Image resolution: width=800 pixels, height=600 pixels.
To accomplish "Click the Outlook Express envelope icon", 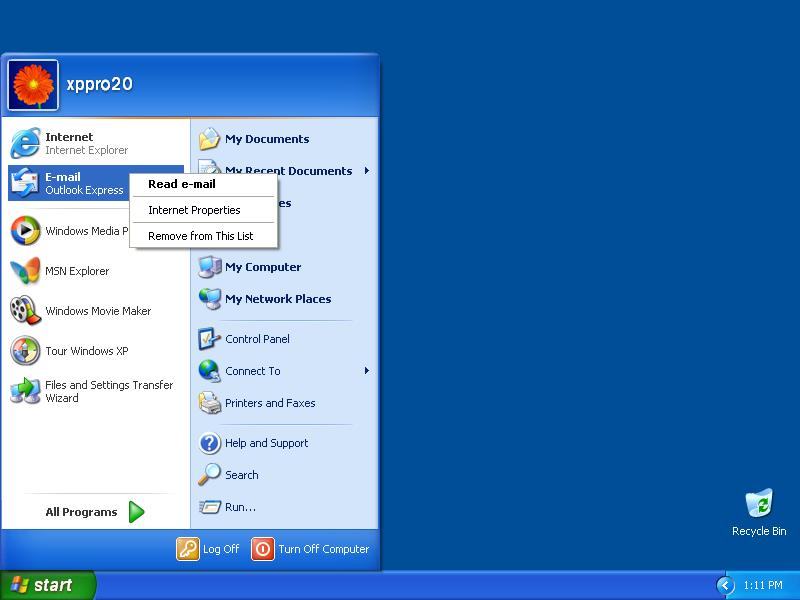I will [x=25, y=183].
